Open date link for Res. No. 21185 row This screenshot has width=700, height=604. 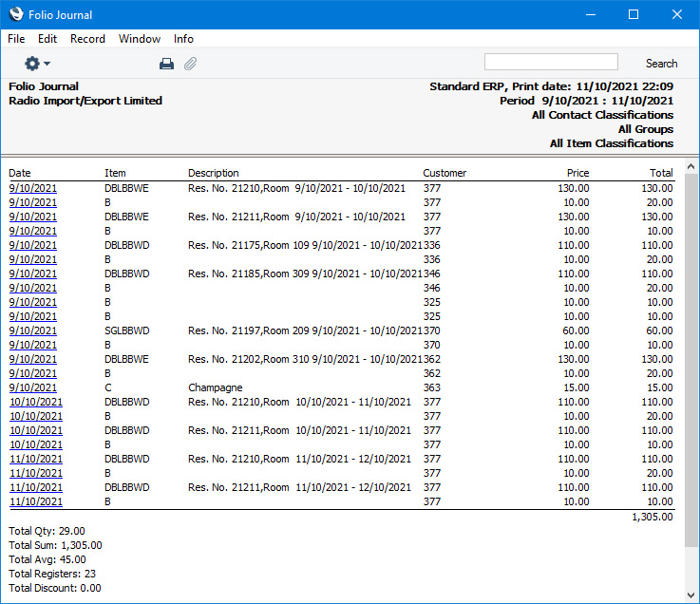33,274
